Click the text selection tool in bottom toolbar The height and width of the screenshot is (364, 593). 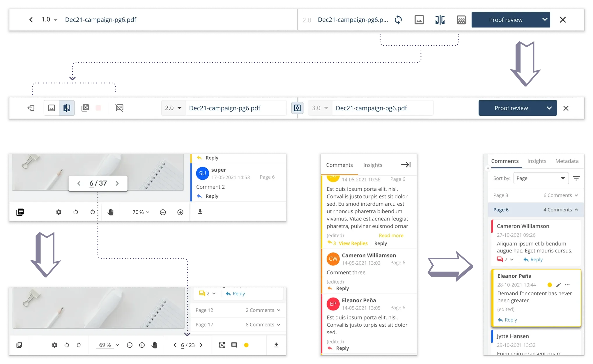pos(222,345)
